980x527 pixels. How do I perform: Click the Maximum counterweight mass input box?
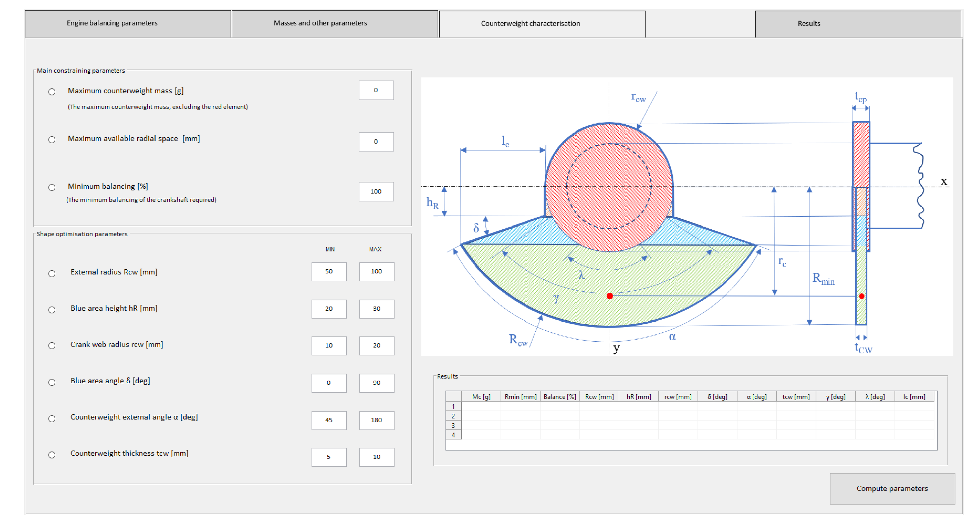coord(376,90)
